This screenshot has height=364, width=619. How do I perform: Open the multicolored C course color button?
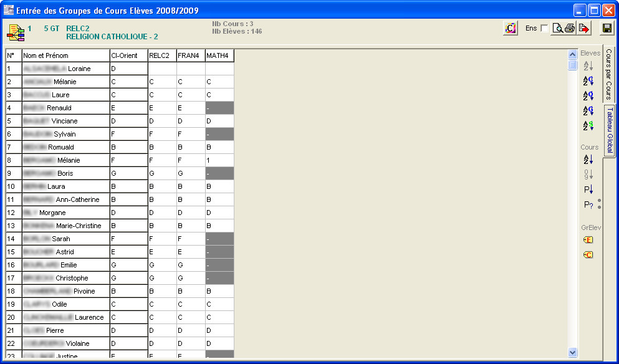(x=511, y=29)
